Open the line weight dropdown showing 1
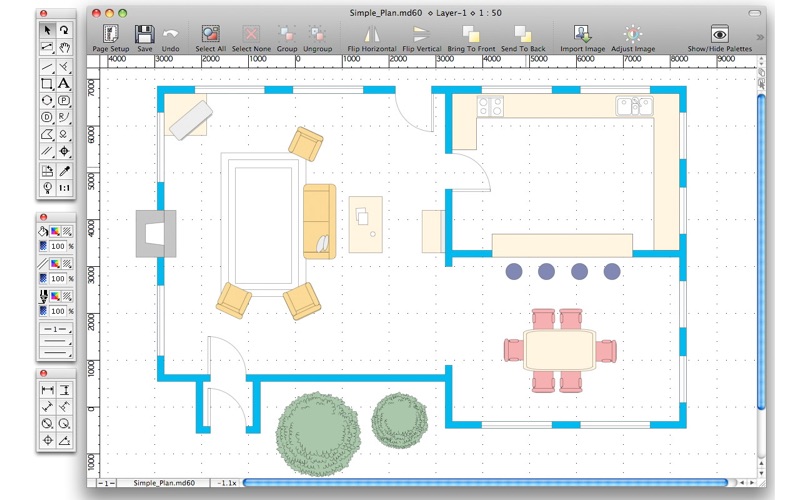The image size is (800, 500). tap(56, 330)
